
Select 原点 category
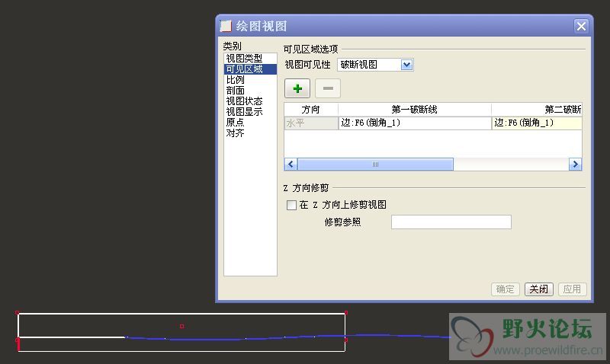tap(236, 123)
